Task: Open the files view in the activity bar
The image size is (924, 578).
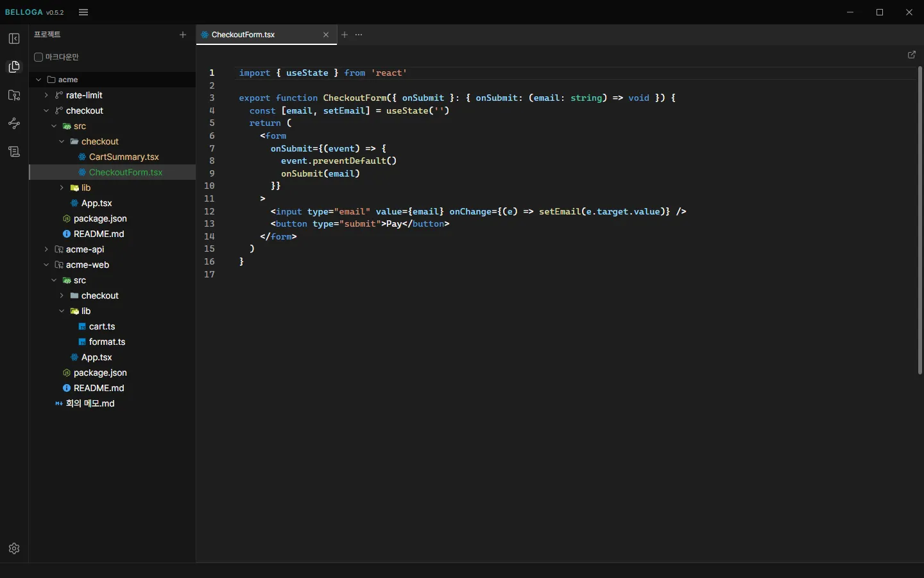Action: pyautogui.click(x=14, y=67)
